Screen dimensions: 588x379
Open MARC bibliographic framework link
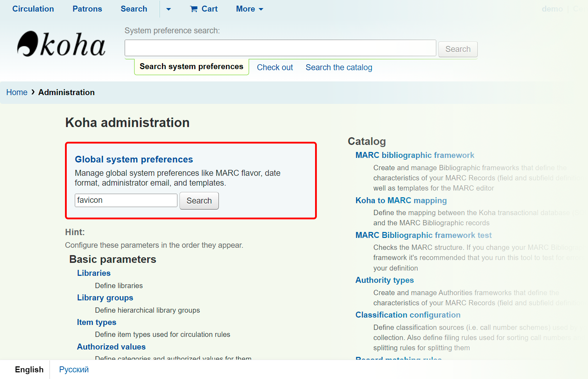(x=414, y=155)
